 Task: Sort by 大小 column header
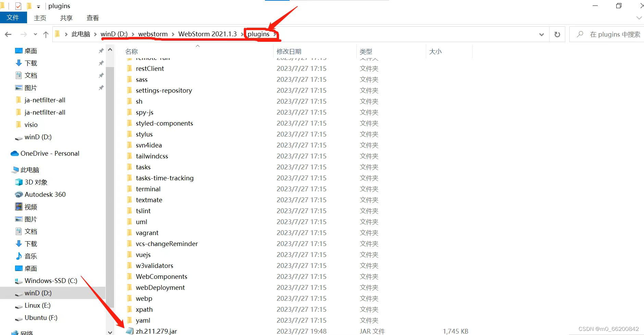(435, 51)
